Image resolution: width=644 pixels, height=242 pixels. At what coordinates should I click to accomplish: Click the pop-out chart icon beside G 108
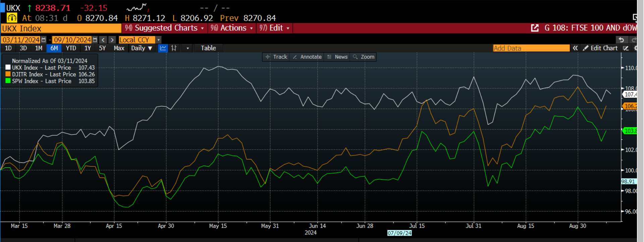535,28
